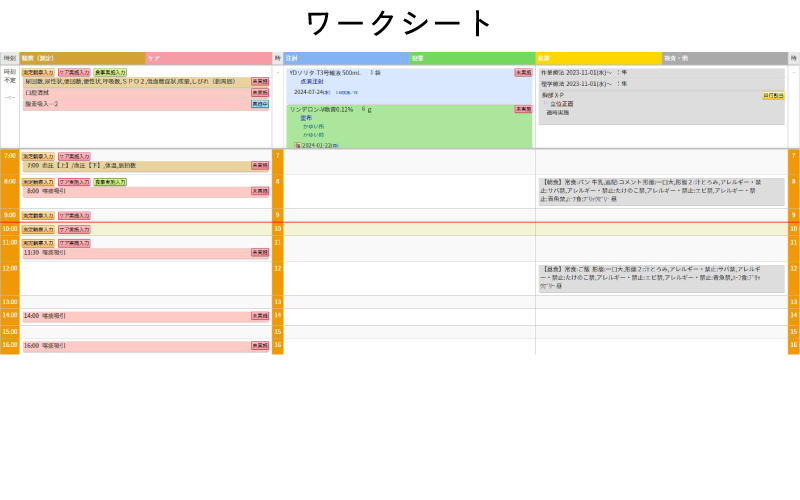Viewport: 800px width, 500px height.
Task: Open 食事実施入力 in the 8:00 row
Action: pyautogui.click(x=110, y=182)
